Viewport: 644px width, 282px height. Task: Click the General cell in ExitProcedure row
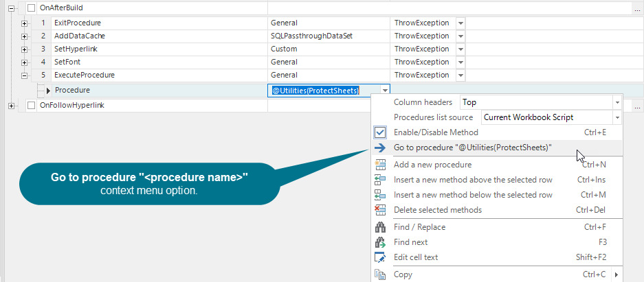[329, 23]
